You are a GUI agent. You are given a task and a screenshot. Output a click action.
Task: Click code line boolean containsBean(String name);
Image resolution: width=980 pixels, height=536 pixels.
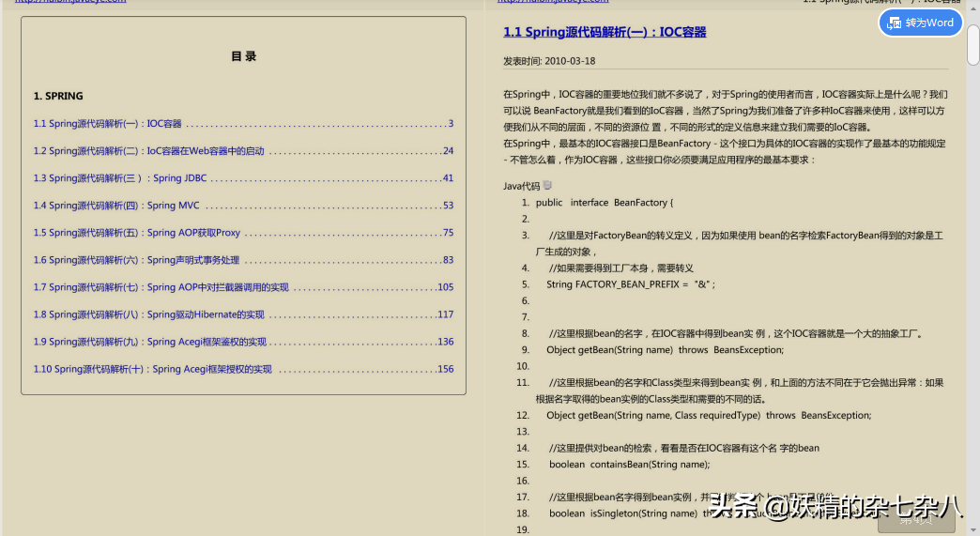tap(630, 464)
